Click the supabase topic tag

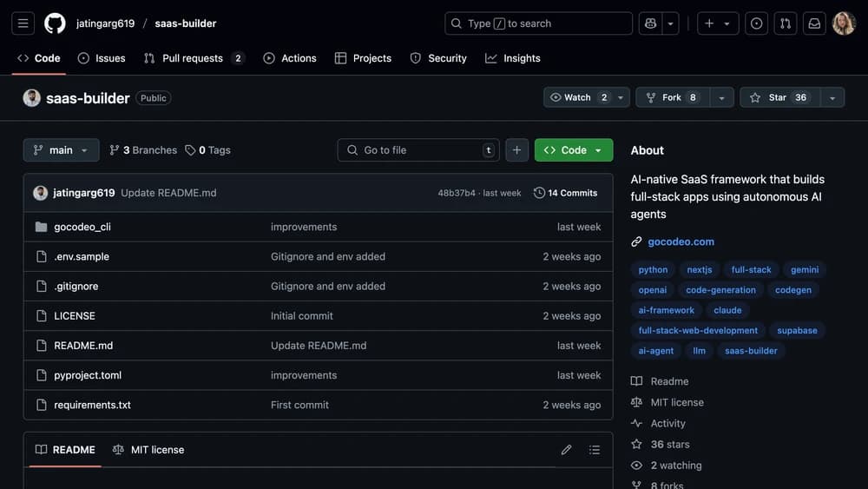point(797,331)
